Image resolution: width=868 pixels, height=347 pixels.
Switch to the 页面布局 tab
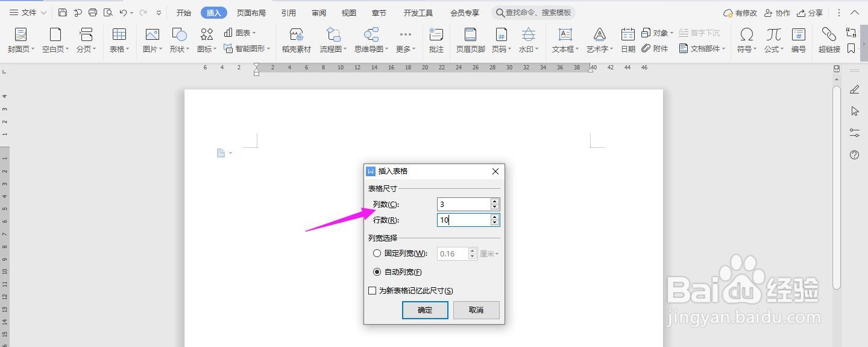pyautogui.click(x=251, y=13)
